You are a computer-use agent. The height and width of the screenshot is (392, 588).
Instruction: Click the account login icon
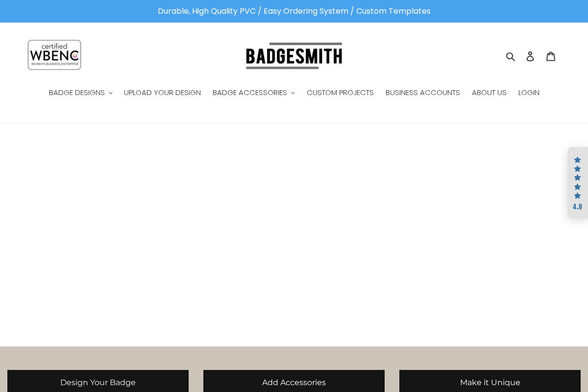pos(530,56)
